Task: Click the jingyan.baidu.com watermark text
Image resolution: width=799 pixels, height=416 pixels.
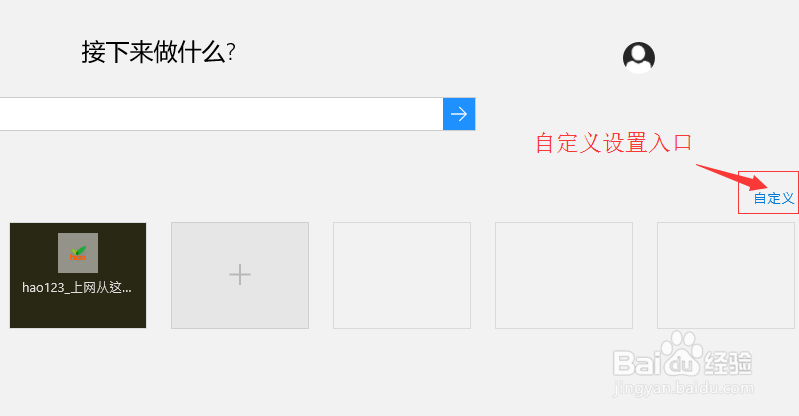Action: click(x=683, y=388)
